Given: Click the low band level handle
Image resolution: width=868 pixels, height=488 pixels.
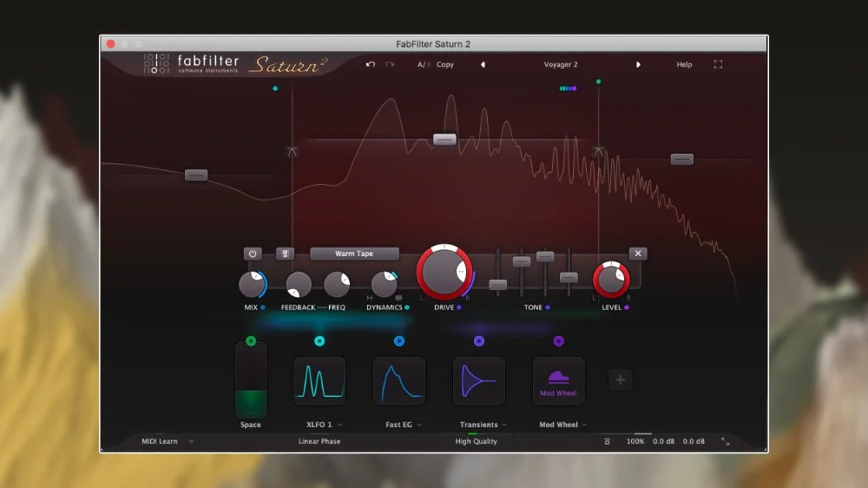Looking at the screenshot, I should click(196, 175).
